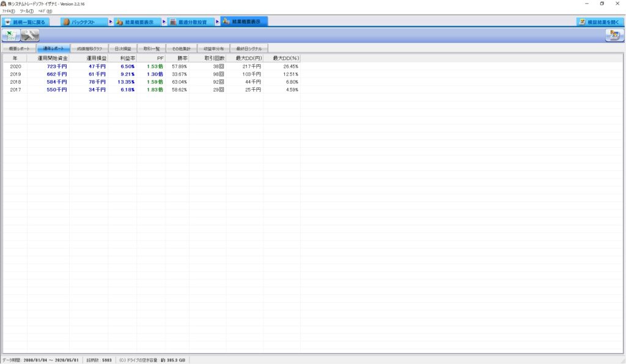Switch to the 日次損益 tab
This screenshot has width=626, height=364.
click(x=123, y=48)
